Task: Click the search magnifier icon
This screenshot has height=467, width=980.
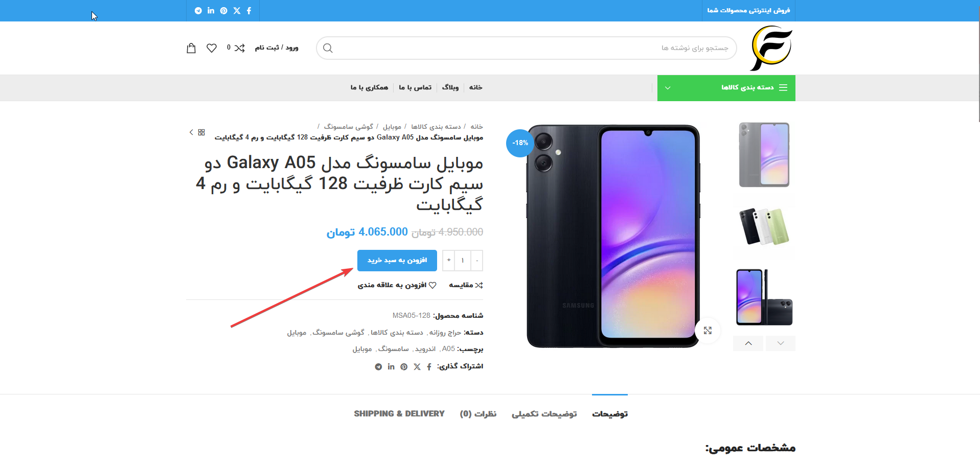Action: click(x=328, y=48)
